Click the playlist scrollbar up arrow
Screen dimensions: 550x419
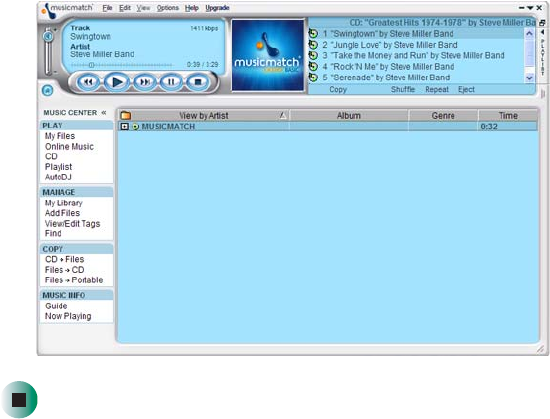point(529,34)
